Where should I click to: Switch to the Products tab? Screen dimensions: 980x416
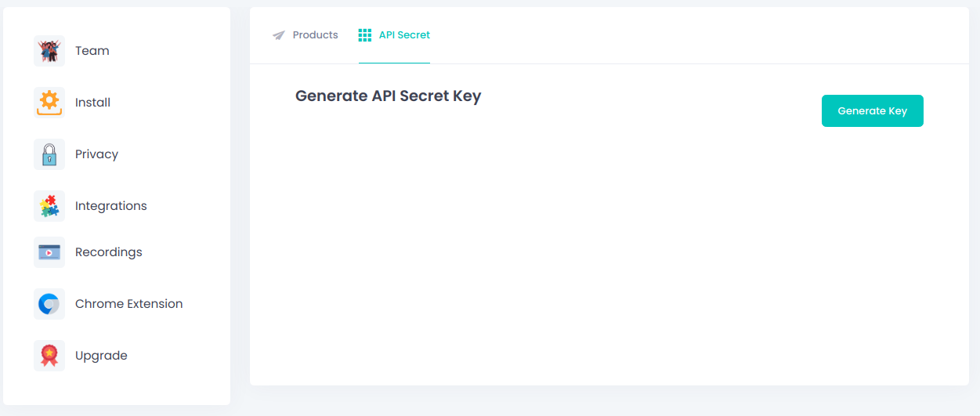(306, 35)
